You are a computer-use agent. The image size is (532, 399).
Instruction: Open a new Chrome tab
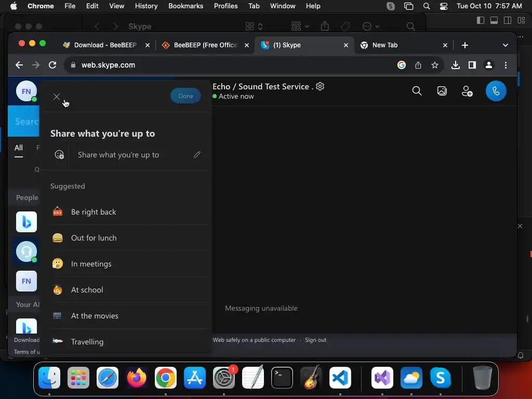click(x=465, y=45)
